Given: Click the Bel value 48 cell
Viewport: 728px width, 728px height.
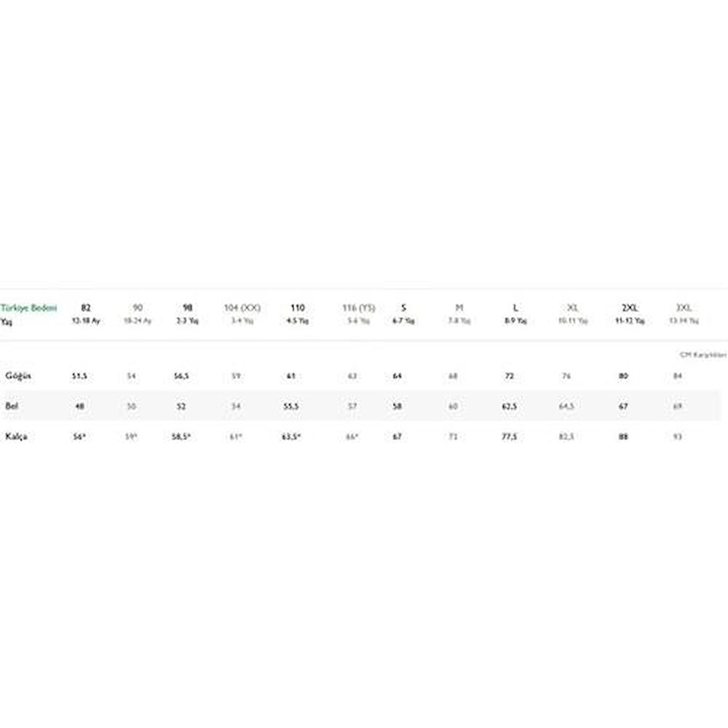Looking at the screenshot, I should 80,406.
